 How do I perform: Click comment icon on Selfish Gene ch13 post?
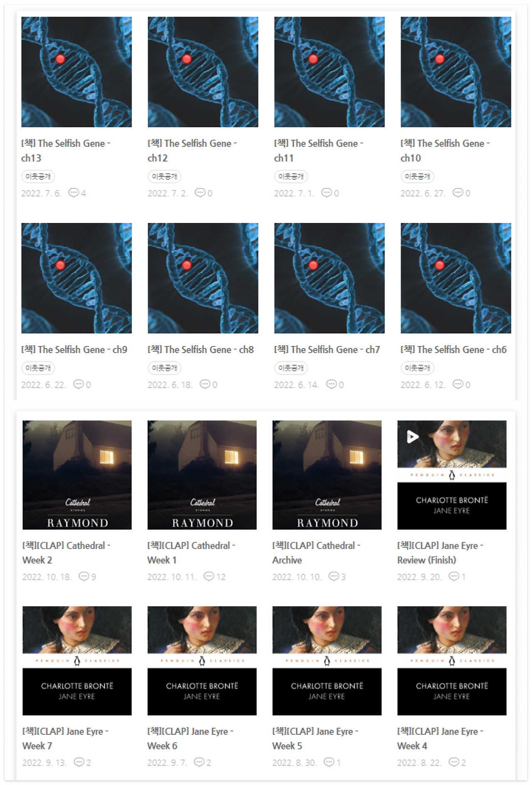74,193
